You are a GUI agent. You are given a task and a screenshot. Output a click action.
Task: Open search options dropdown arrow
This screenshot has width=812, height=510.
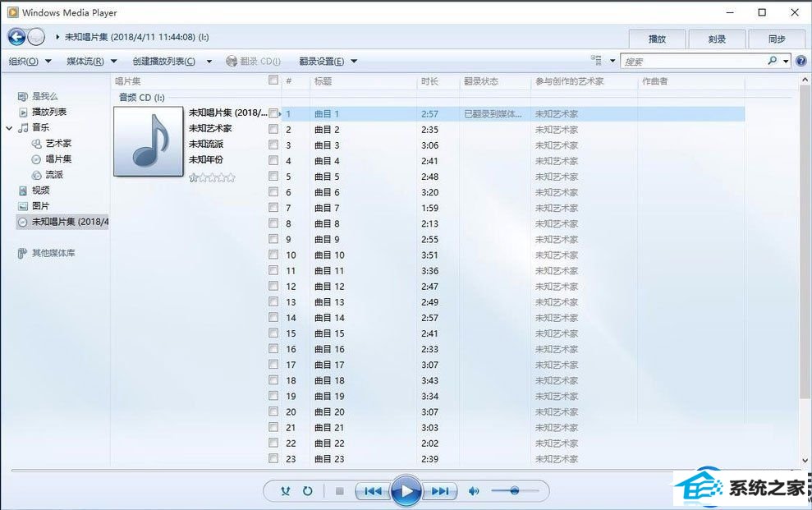786,61
